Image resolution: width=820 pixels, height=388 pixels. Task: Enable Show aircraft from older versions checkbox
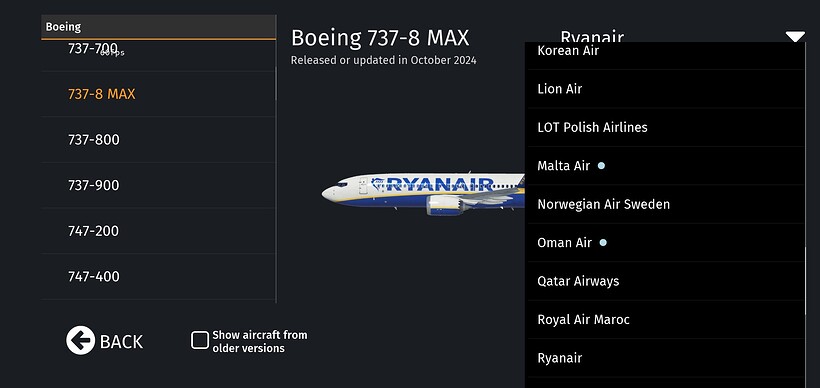200,340
